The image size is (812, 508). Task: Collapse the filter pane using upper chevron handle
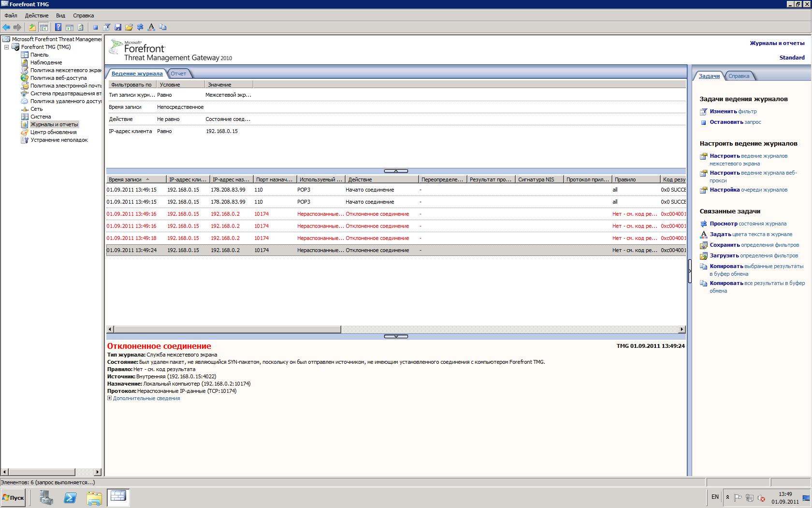coord(396,171)
